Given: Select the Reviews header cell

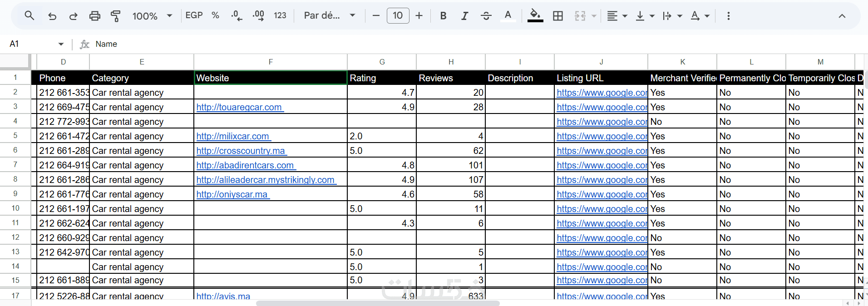Looking at the screenshot, I should 451,78.
